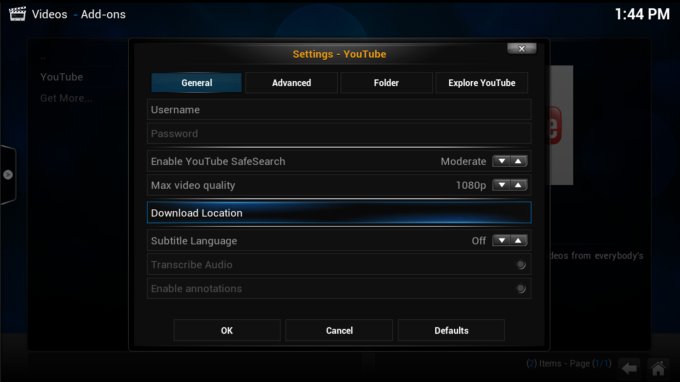
Task: Select the Explore YouTube tab
Action: pos(481,82)
